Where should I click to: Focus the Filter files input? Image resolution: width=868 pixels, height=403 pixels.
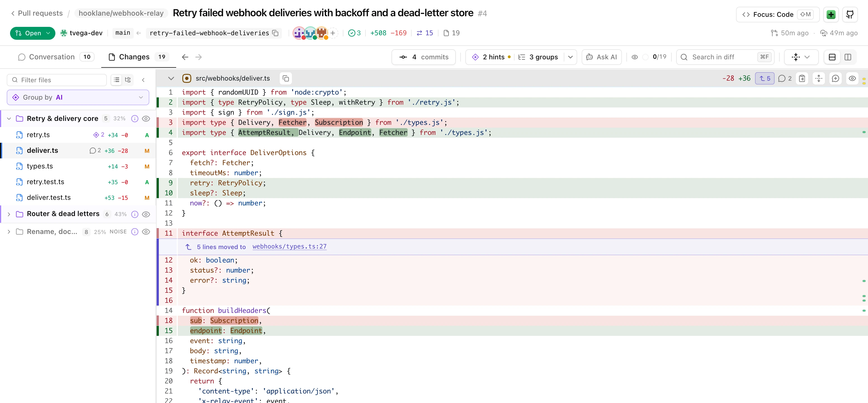point(56,80)
